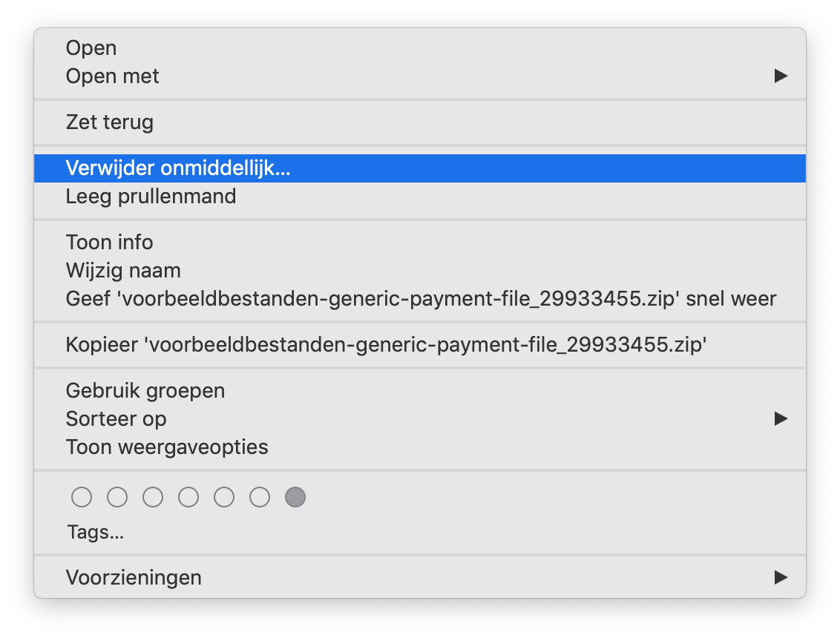
Task: Toggle Gebruik groepen option
Action: tap(420, 390)
